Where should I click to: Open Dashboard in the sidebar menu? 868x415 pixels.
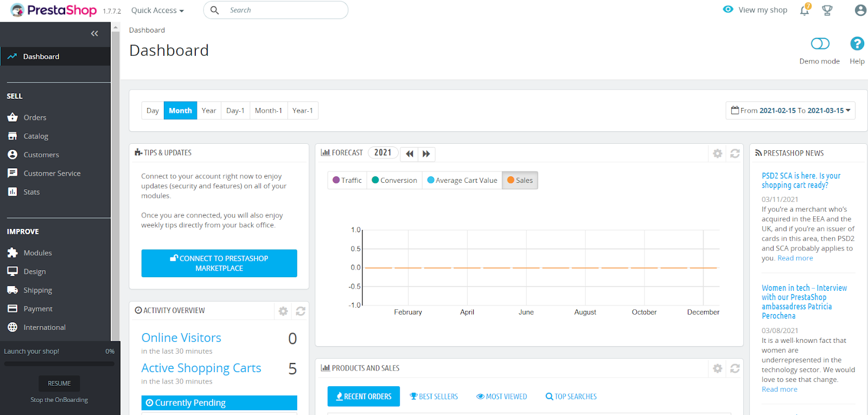tap(55, 56)
